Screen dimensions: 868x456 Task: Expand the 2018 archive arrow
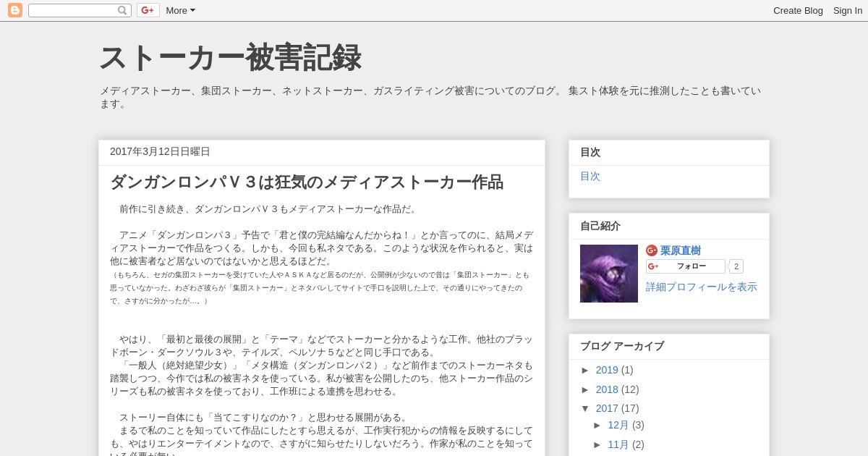585,389
